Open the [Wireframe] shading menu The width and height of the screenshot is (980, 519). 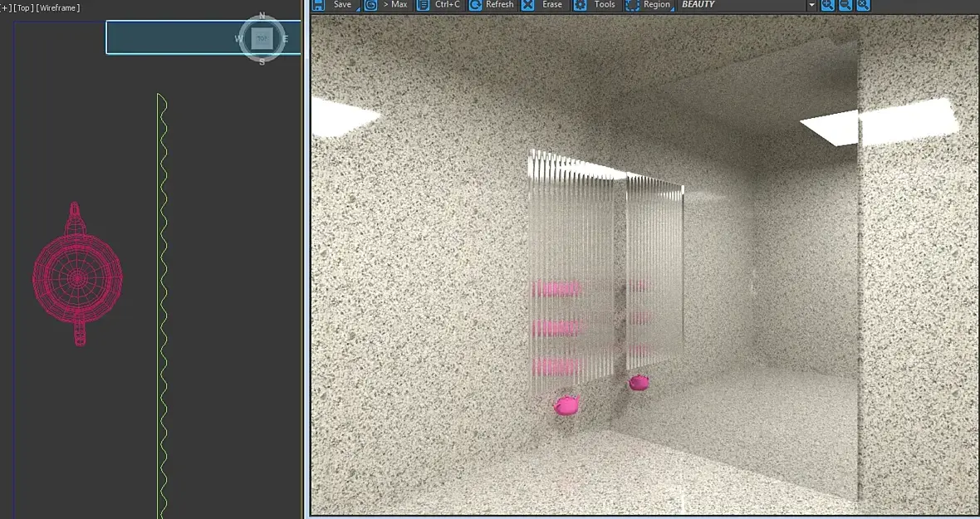pyautogui.click(x=57, y=8)
